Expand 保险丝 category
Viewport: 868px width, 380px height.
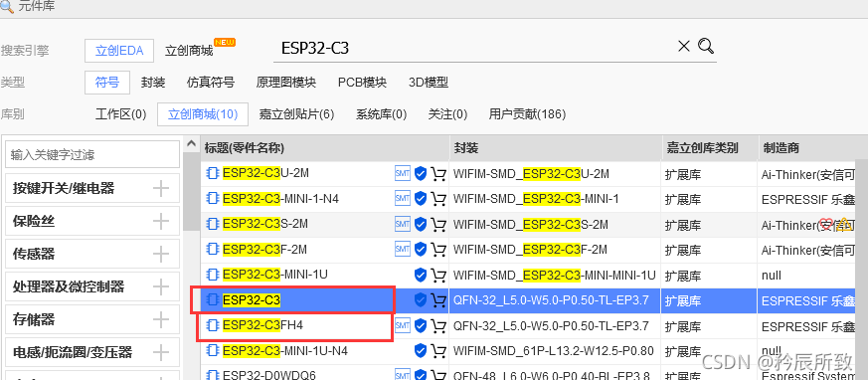pyautogui.click(x=161, y=222)
